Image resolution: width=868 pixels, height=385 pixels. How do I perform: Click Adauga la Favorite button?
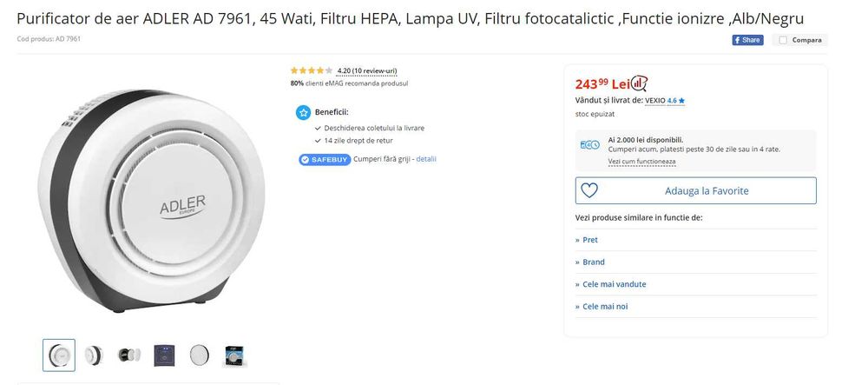click(x=706, y=190)
